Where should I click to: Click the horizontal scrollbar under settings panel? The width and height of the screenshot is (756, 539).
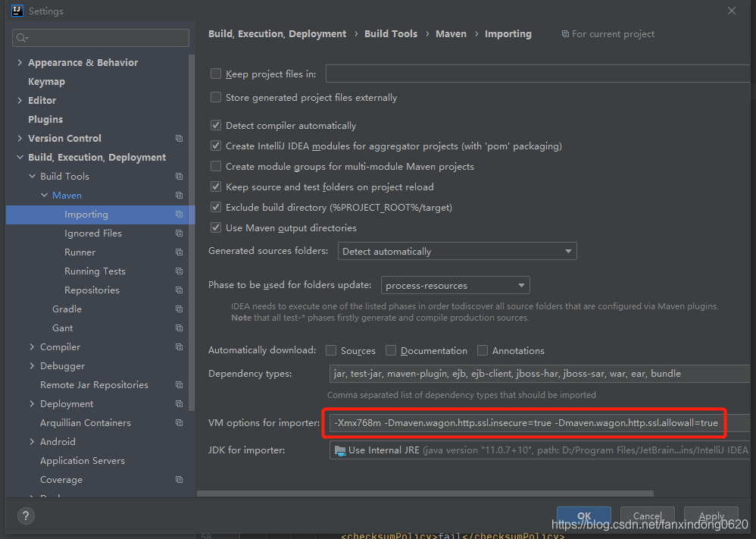[x=425, y=494]
